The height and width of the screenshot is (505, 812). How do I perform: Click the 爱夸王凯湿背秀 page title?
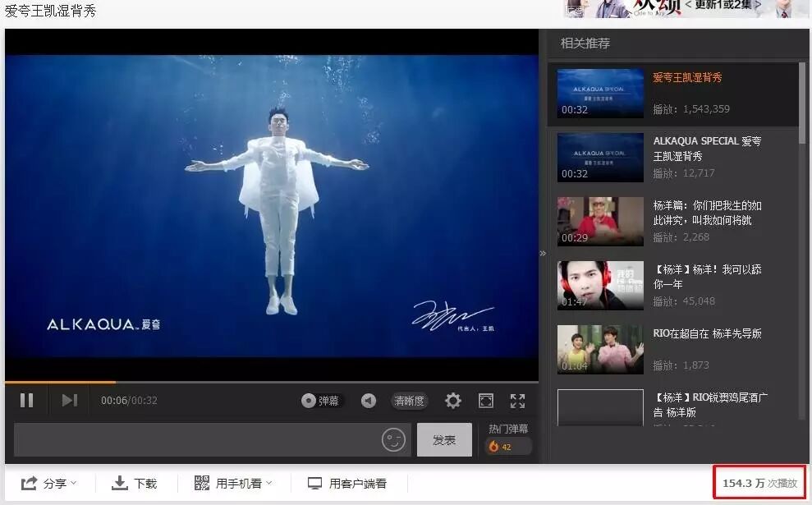click(x=50, y=11)
